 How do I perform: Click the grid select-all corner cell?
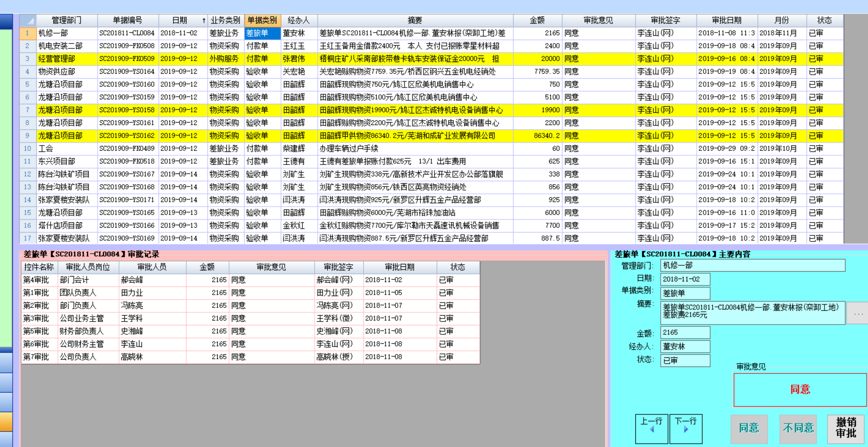pos(28,21)
